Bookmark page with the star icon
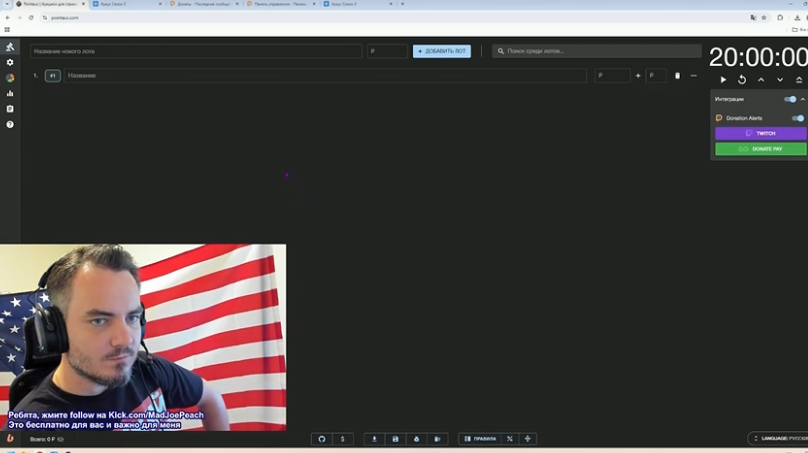 [x=764, y=18]
